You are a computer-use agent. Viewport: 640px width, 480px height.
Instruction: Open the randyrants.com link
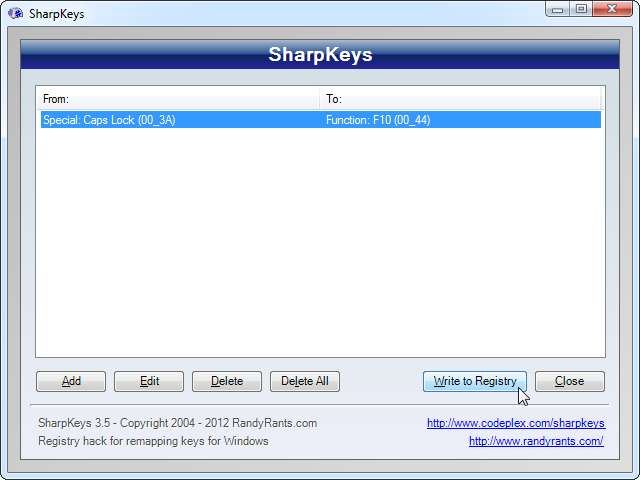pyautogui.click(x=536, y=441)
